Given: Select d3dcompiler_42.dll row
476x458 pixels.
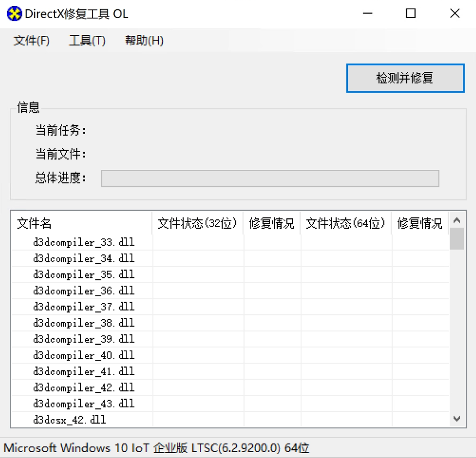Looking at the screenshot, I should (x=230, y=387).
